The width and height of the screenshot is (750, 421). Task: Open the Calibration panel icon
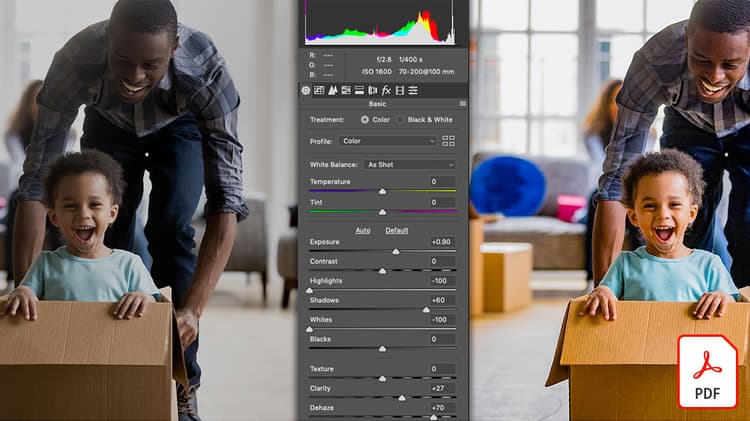[400, 90]
